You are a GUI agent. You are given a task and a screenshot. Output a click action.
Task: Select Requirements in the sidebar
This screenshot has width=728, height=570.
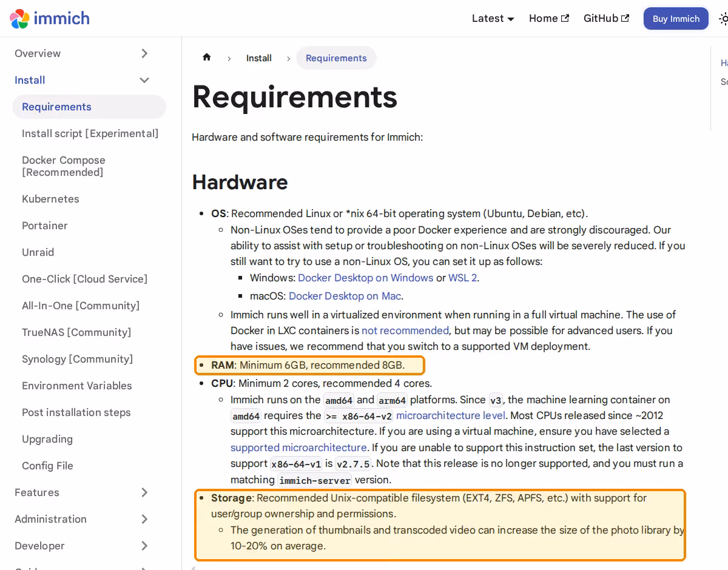tap(89, 107)
